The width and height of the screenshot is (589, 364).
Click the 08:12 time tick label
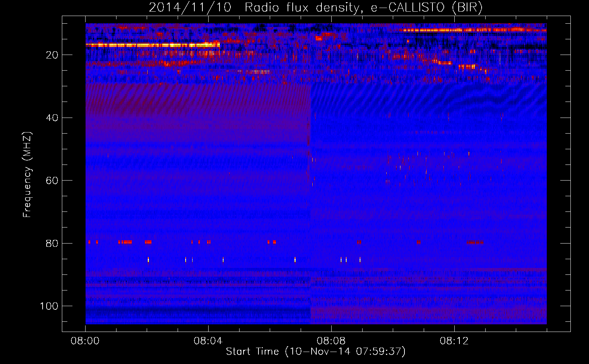pos(454,341)
